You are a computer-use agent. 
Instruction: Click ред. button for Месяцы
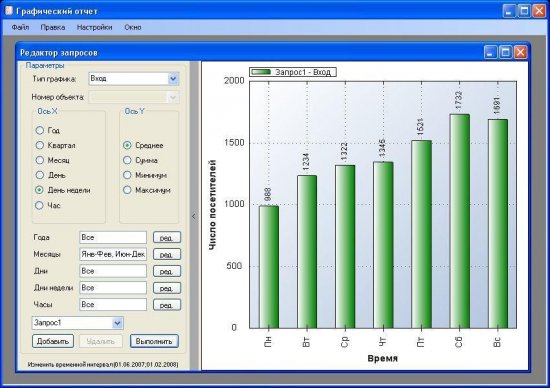pos(167,254)
